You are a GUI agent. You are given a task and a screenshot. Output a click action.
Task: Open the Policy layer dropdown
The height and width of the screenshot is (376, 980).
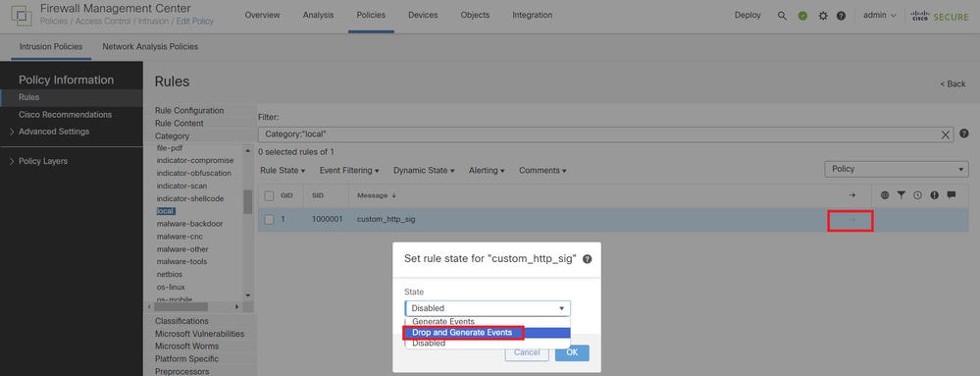(897, 169)
